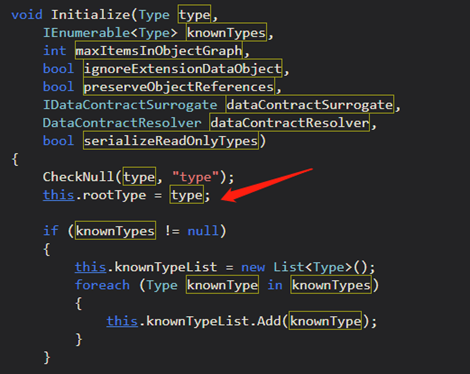The width and height of the screenshot is (470, 374).
Task: Click bool keyword before serializeReadOnlyTypes
Action: (x=58, y=141)
